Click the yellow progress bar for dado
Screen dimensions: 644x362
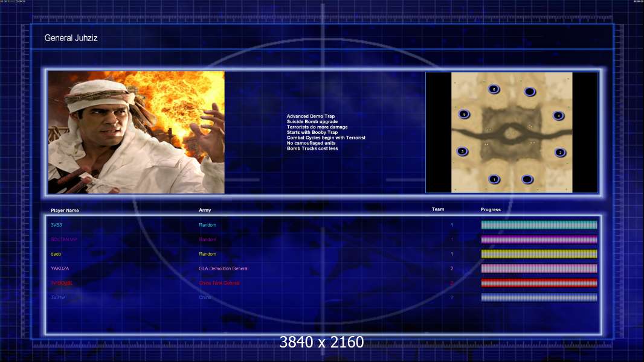539,254
